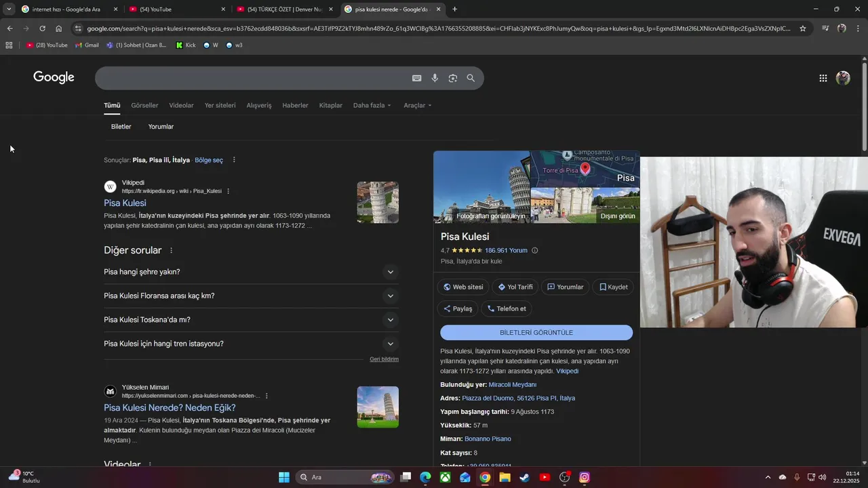Open the on-screen keyboard input tool
The width and height of the screenshot is (868, 488).
(x=417, y=78)
